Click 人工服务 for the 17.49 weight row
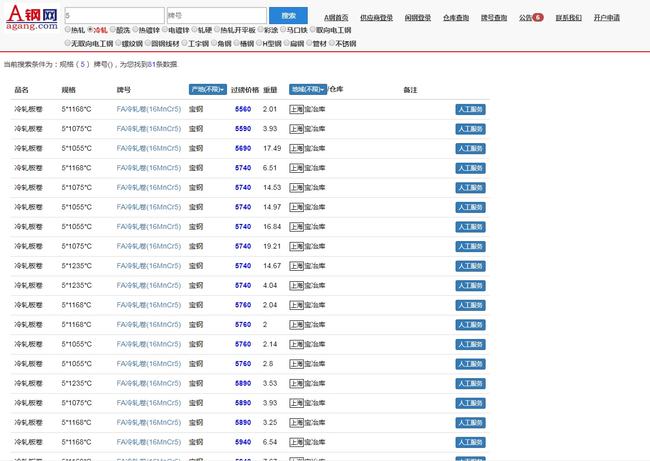 click(471, 148)
